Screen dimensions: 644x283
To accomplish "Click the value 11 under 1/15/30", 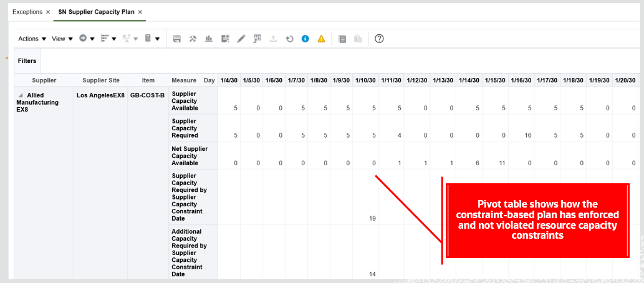I will [x=502, y=163].
